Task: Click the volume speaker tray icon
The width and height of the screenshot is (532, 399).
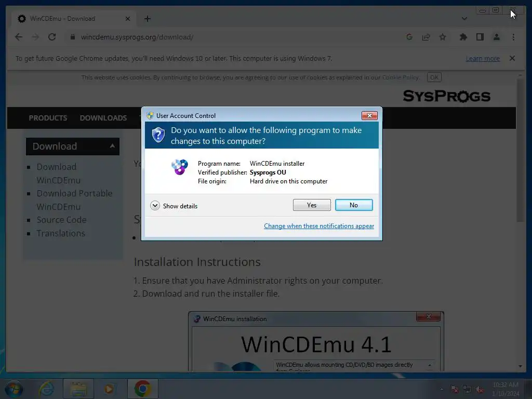Action: pos(480,390)
